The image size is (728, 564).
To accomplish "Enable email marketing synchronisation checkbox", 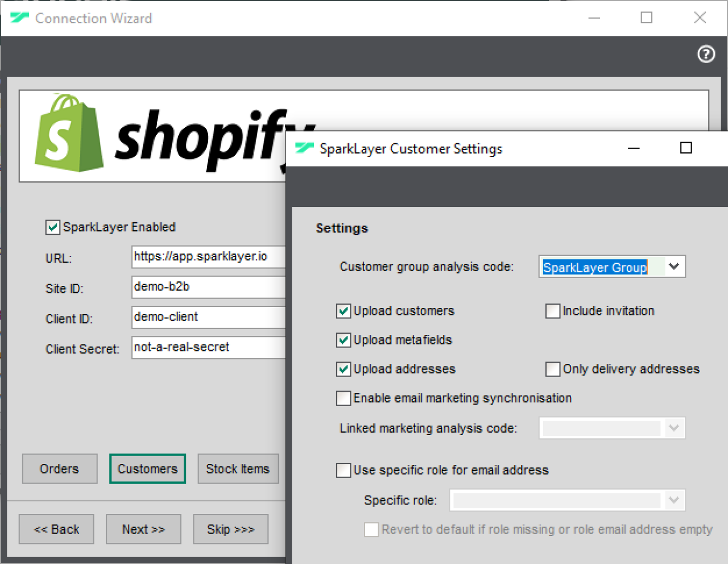I will (344, 398).
